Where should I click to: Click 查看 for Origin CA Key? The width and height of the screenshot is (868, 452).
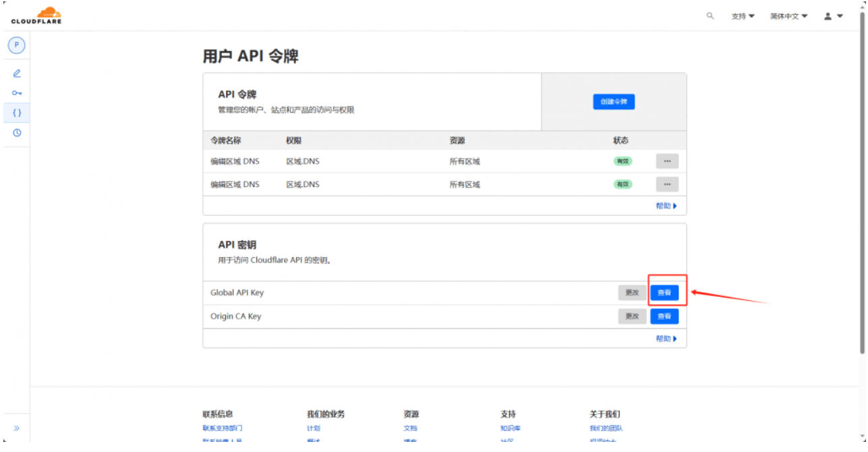click(x=664, y=316)
